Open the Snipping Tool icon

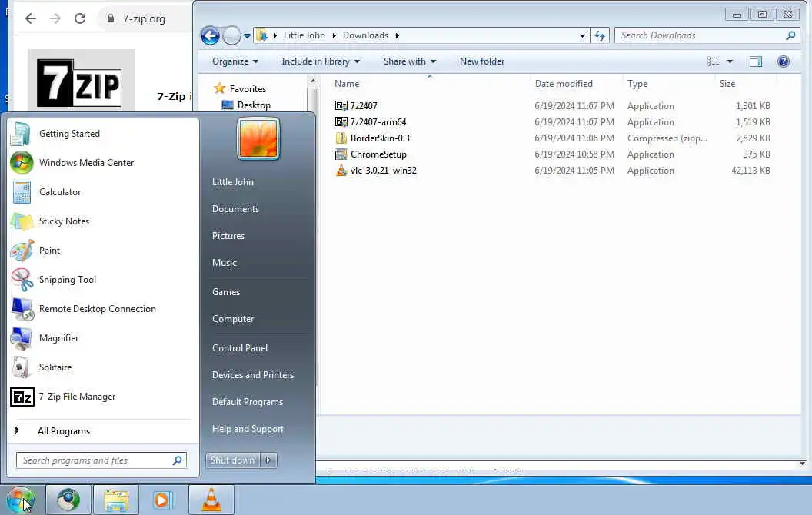coord(22,280)
